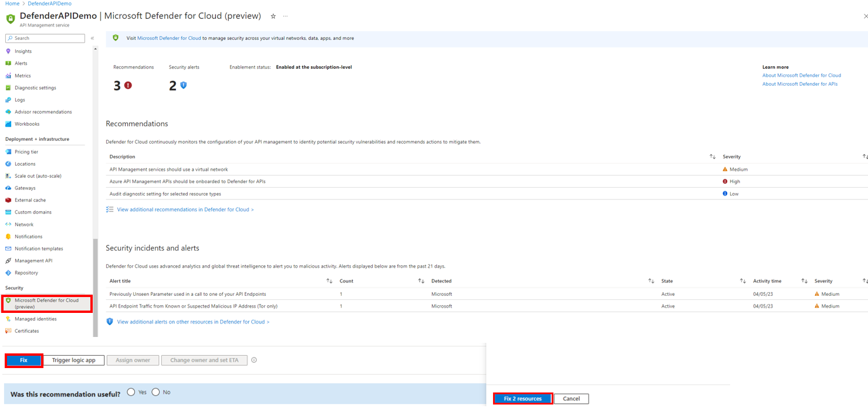Click the Notification templates envelope icon
868x408 pixels.
click(x=8, y=248)
